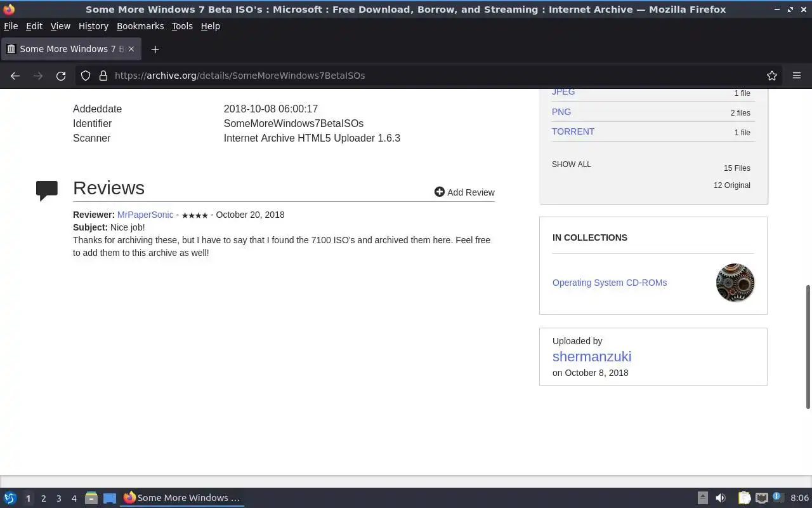The width and height of the screenshot is (812, 508).
Task: Click the Firefox window button in taskbar
Action: click(183, 498)
